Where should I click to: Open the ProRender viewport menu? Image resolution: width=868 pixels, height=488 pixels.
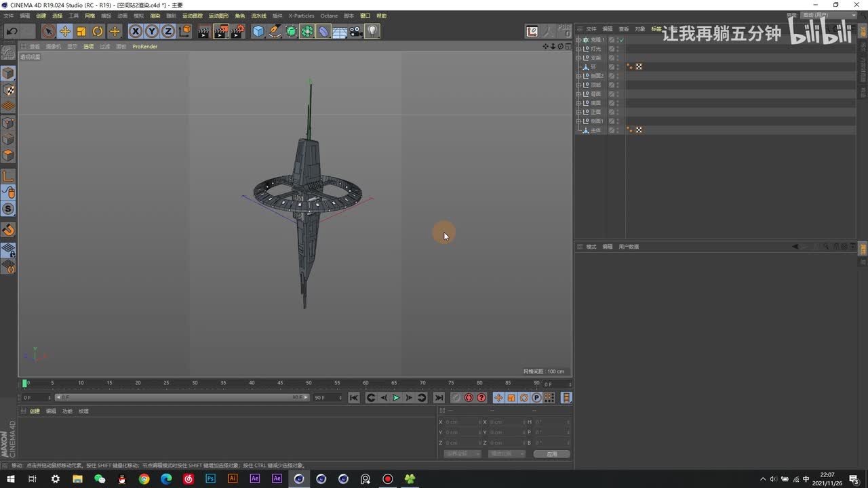(x=144, y=47)
